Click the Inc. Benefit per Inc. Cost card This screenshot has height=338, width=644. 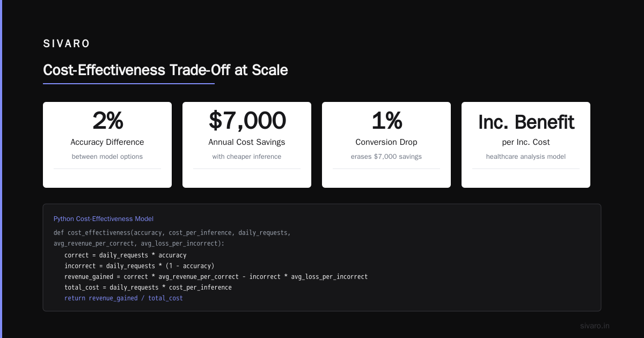tap(526, 145)
